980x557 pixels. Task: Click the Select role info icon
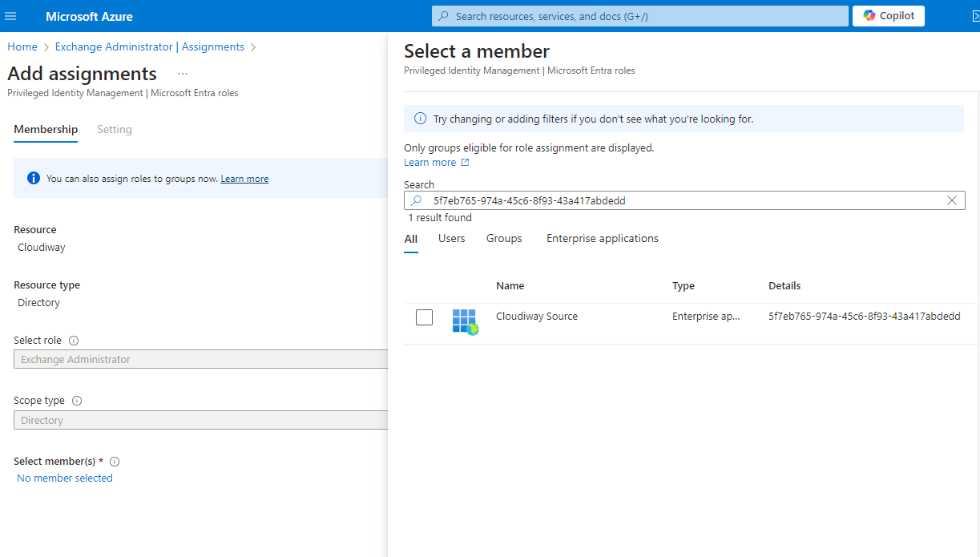[74, 341]
